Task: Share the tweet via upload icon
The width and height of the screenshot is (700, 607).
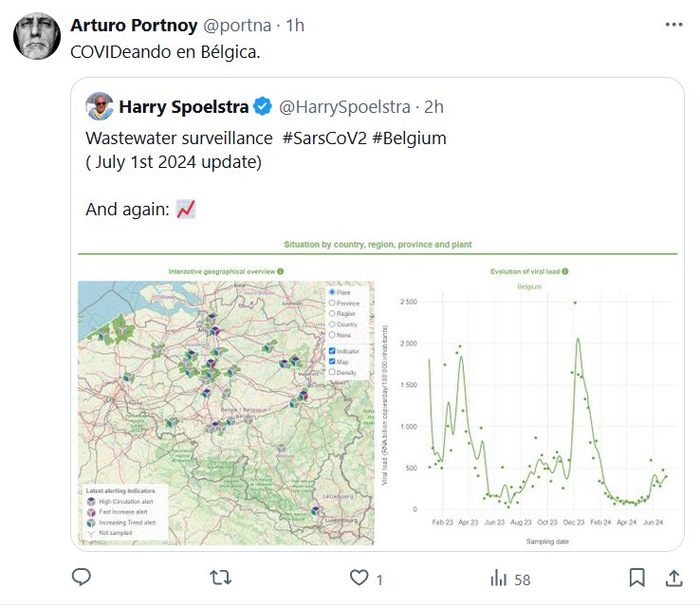Action: [x=673, y=577]
